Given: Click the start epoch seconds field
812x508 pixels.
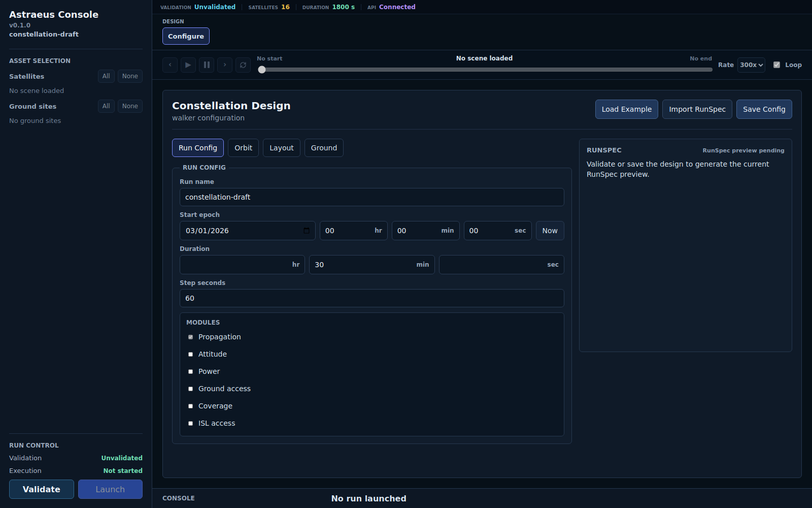Looking at the screenshot, I should pos(498,231).
